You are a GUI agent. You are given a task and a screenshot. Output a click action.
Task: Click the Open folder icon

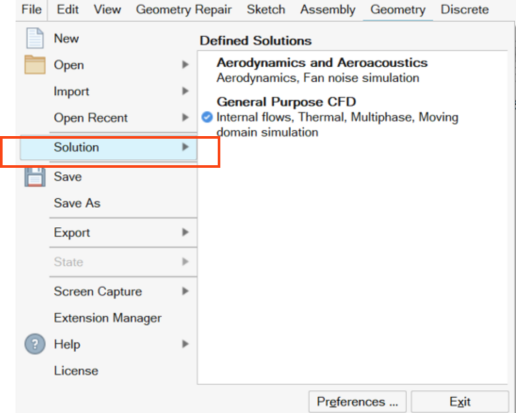35,65
